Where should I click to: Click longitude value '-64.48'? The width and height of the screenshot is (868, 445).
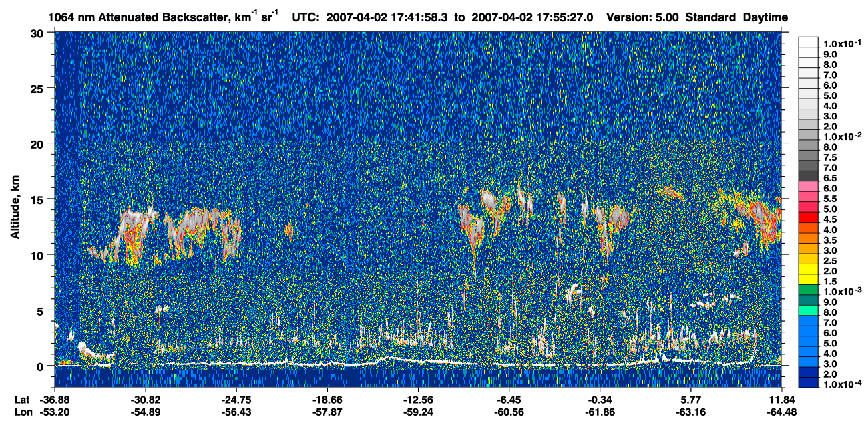(x=782, y=412)
